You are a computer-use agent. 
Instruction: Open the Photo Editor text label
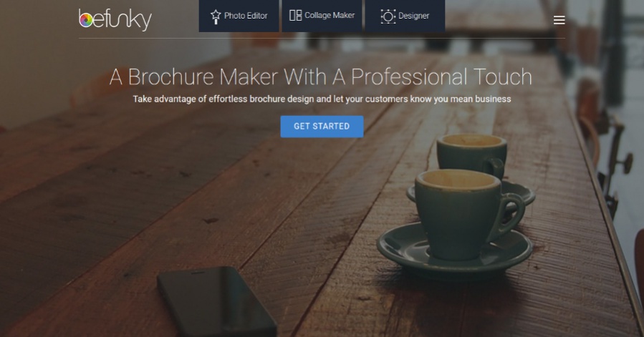click(246, 16)
